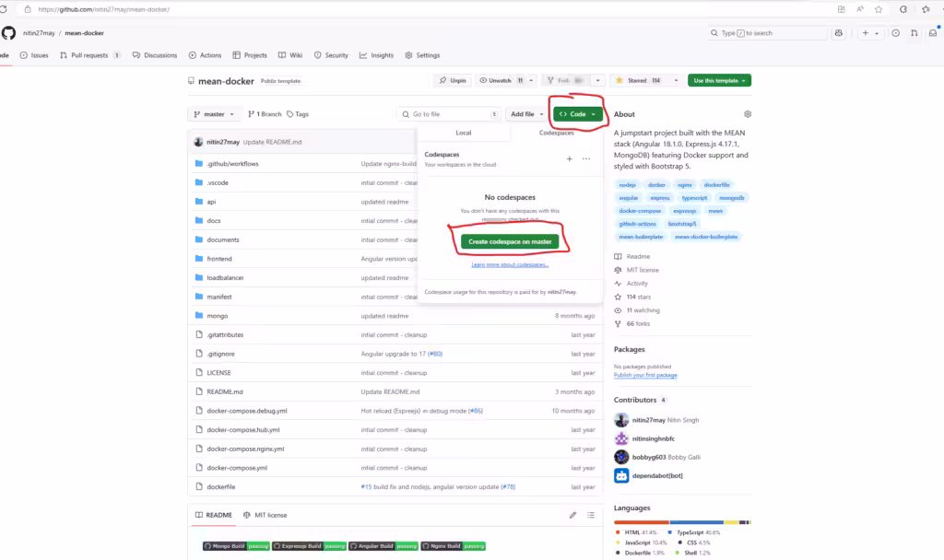Open the caret dropdown next to Fork
The height and width of the screenshot is (560, 944).
tap(597, 80)
